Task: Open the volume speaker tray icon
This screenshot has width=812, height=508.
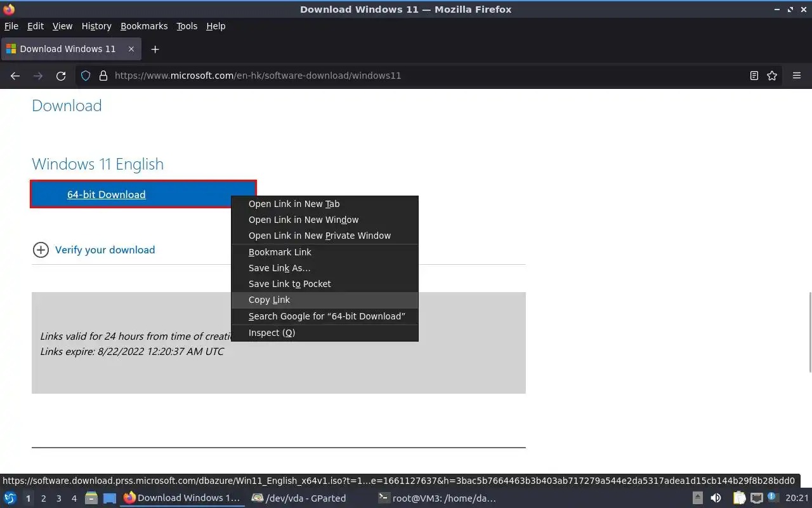Action: tap(716, 498)
